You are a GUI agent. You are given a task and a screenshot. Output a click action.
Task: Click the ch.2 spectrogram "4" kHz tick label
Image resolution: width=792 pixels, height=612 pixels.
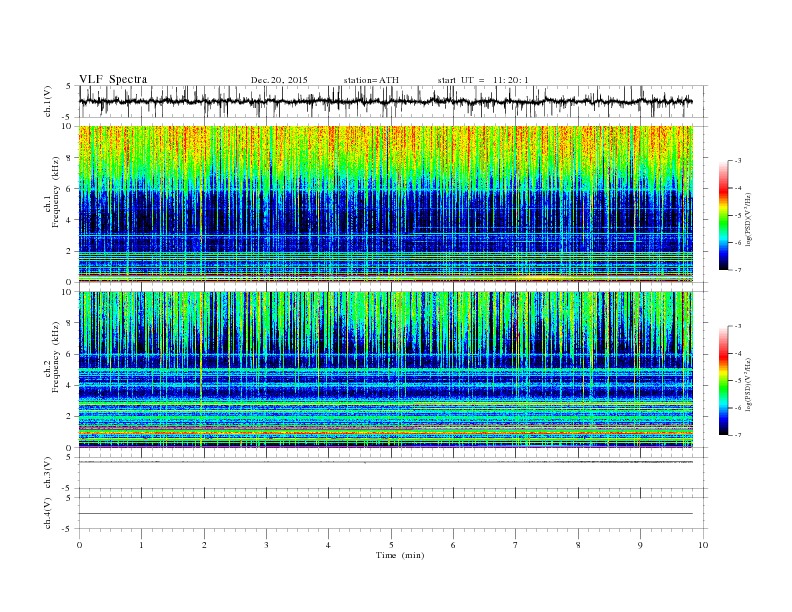(x=69, y=385)
